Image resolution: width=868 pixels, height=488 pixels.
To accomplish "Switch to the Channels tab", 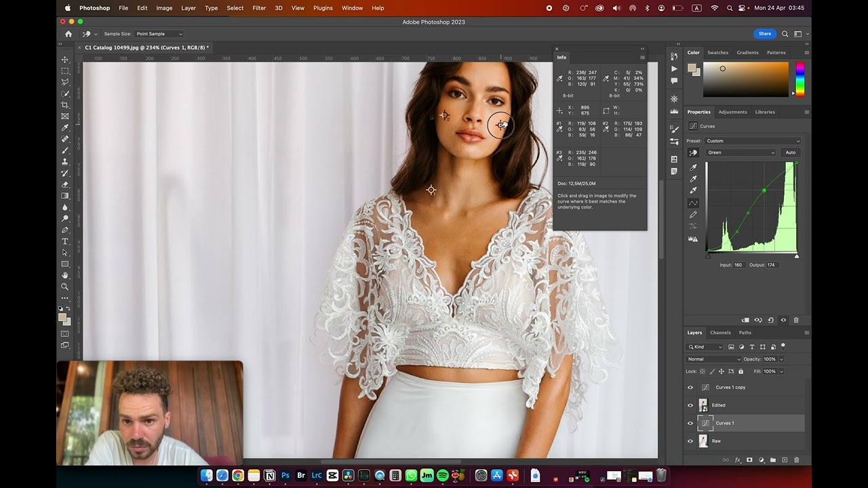I will point(720,333).
